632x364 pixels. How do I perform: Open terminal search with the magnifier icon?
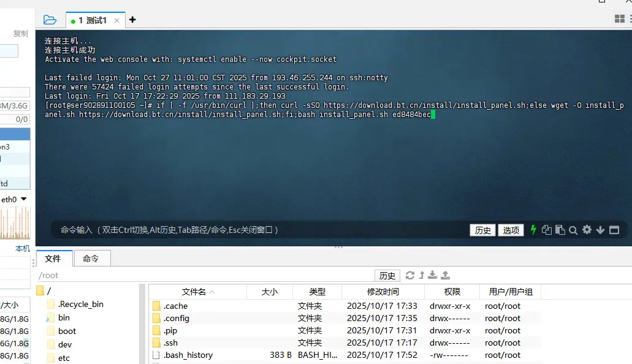pos(573,230)
